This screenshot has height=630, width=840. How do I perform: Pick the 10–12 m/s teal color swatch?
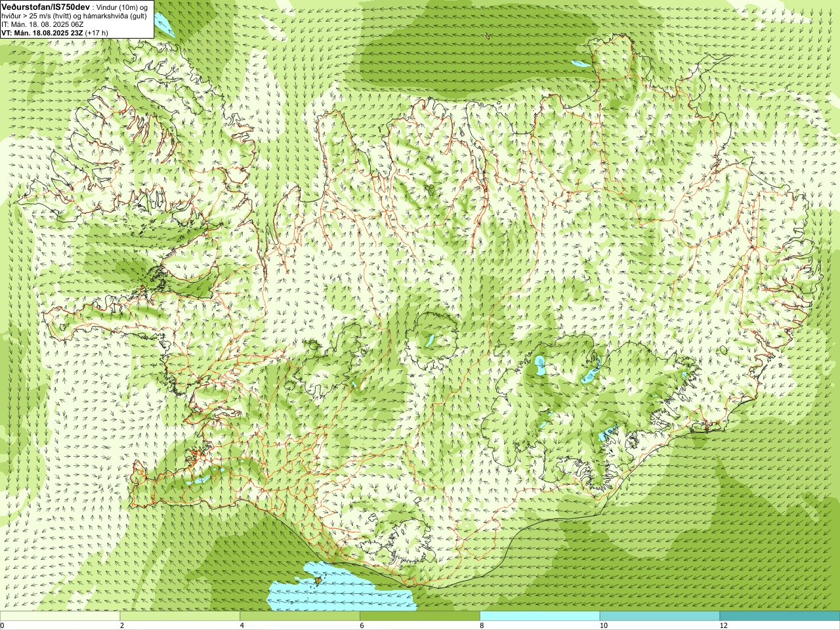[x=660, y=616]
